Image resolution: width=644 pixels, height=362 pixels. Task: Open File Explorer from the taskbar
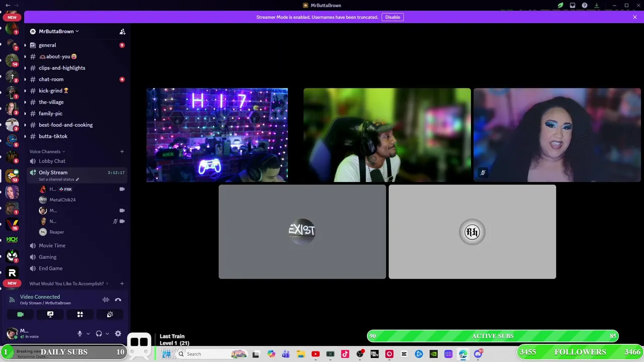(x=300, y=354)
